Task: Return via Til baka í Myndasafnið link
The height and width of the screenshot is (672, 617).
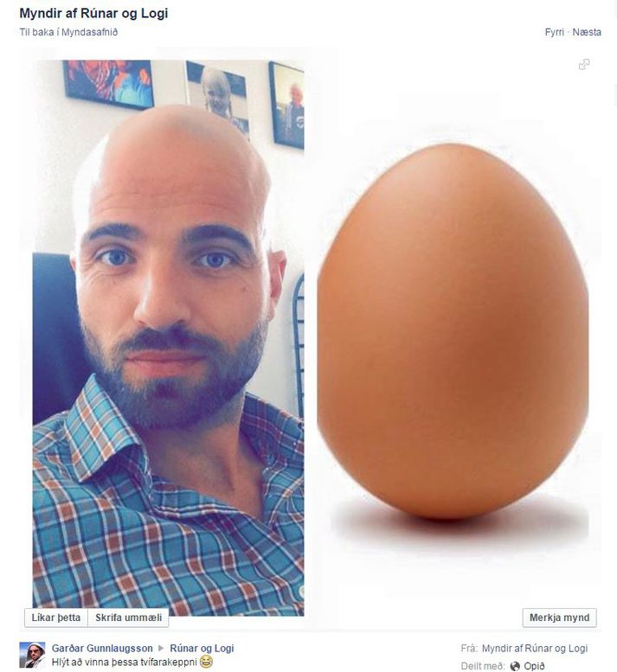Action: (x=68, y=32)
